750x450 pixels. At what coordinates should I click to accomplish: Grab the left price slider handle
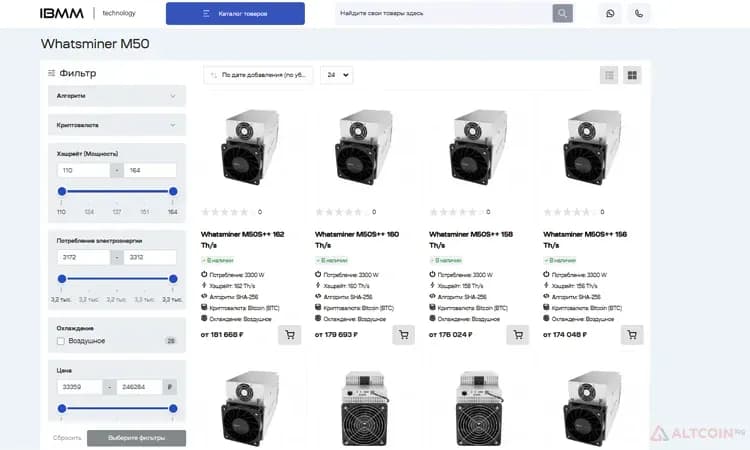(x=62, y=408)
